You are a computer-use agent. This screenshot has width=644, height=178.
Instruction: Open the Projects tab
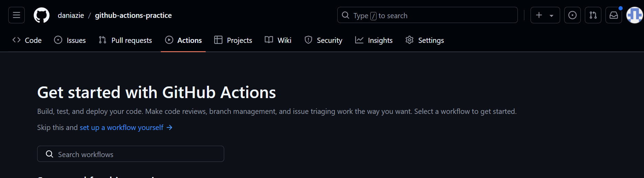(233, 40)
